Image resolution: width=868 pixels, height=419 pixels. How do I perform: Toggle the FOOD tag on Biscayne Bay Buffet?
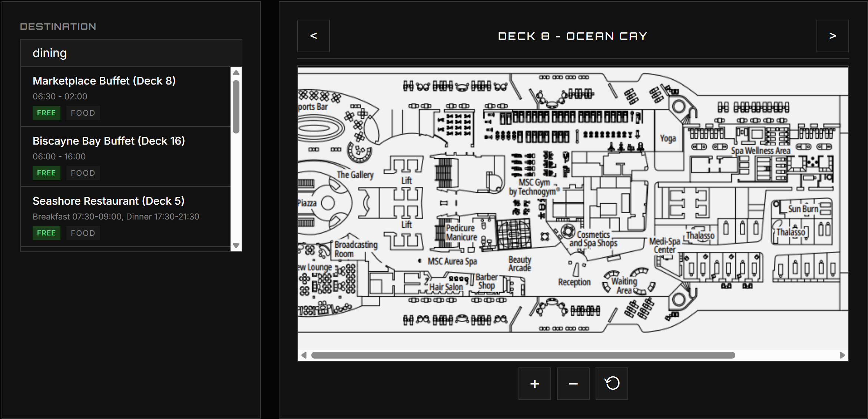click(83, 173)
